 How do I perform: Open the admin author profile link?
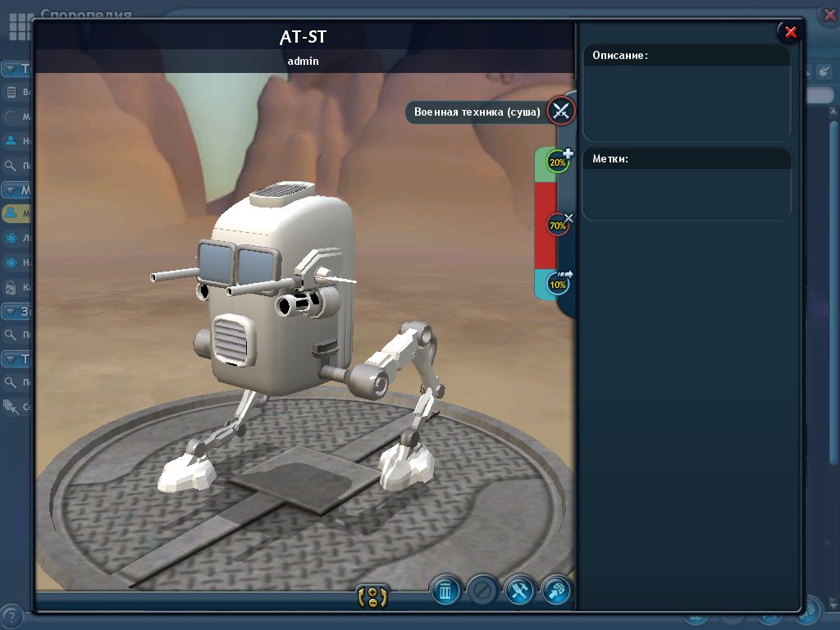coord(304,61)
